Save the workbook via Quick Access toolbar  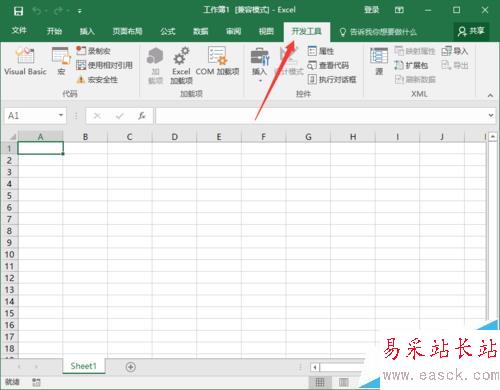point(18,11)
